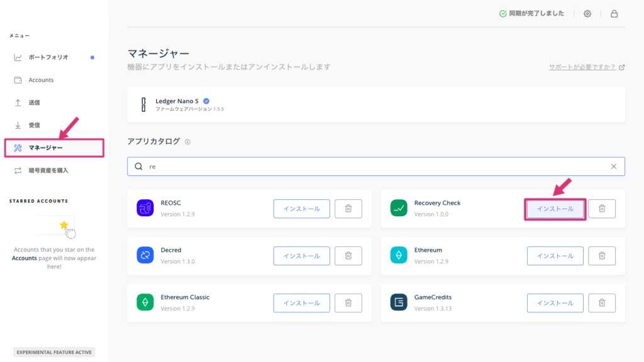Screen dimensions: 644x362
Task: Open 暗号資産を購入 in the sidebar
Action: 48,170
